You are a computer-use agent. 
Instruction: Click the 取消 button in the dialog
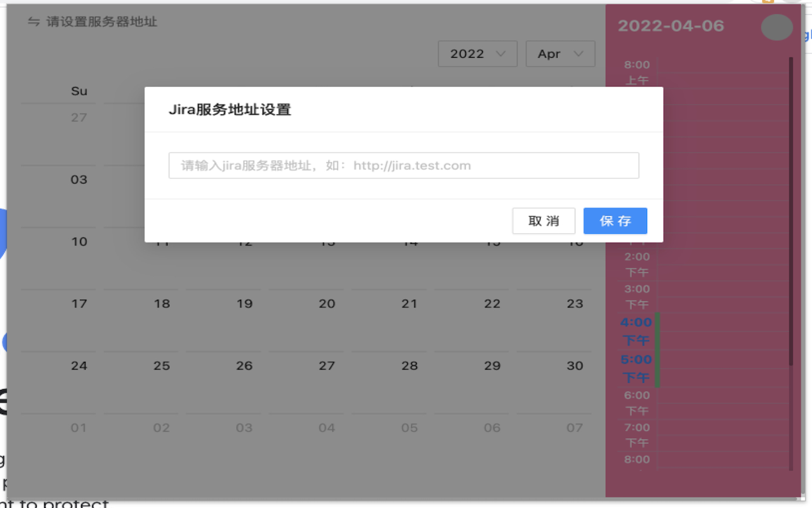pyautogui.click(x=544, y=221)
